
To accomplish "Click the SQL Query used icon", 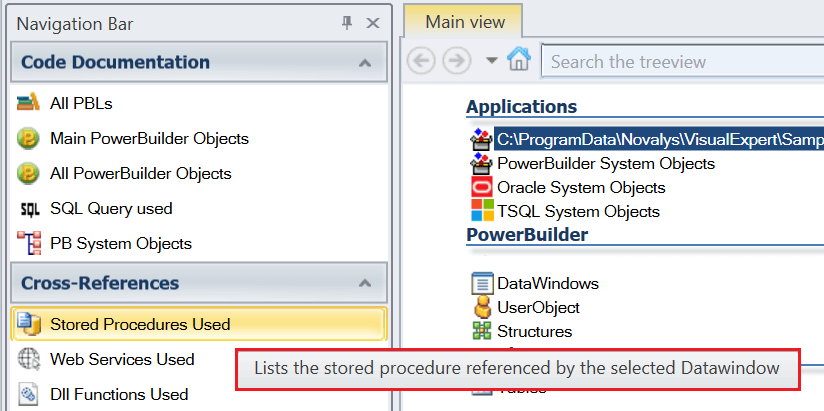I will pyautogui.click(x=29, y=209).
